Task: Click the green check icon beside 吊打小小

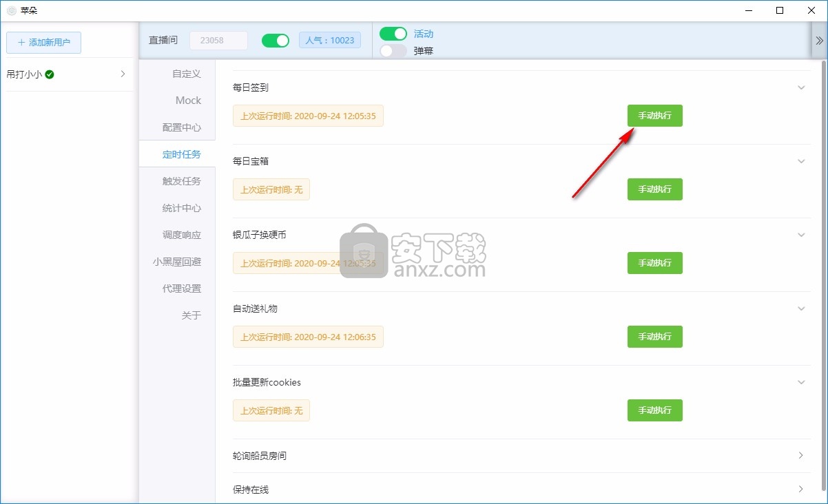Action: tap(50, 74)
